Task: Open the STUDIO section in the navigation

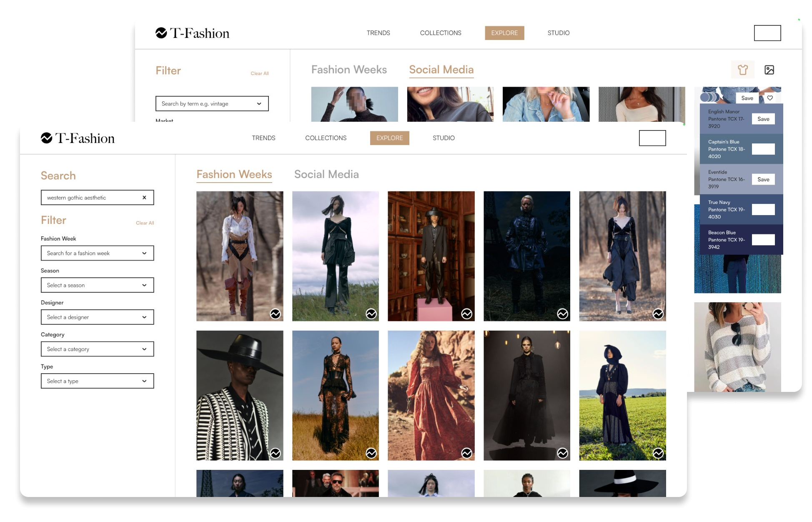Action: click(x=444, y=138)
